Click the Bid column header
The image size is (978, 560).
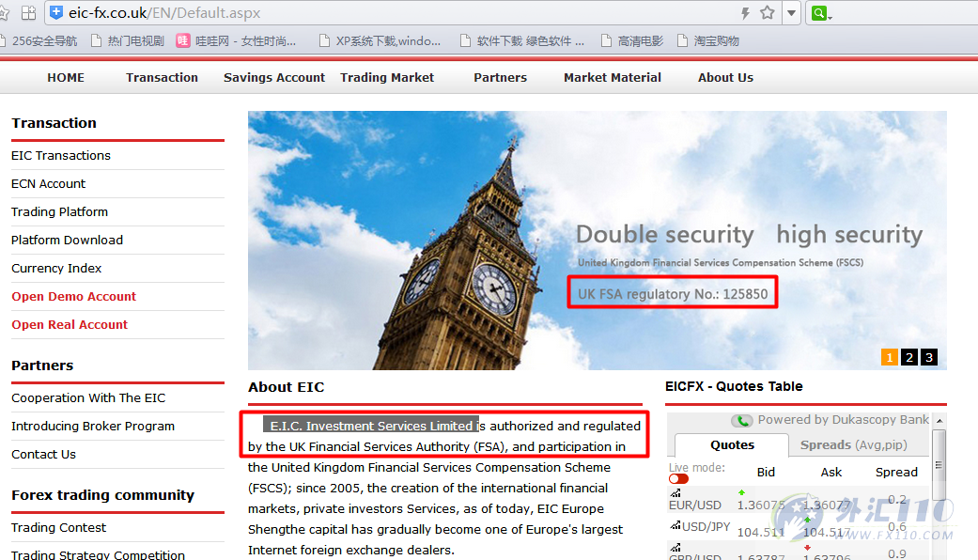pos(766,473)
